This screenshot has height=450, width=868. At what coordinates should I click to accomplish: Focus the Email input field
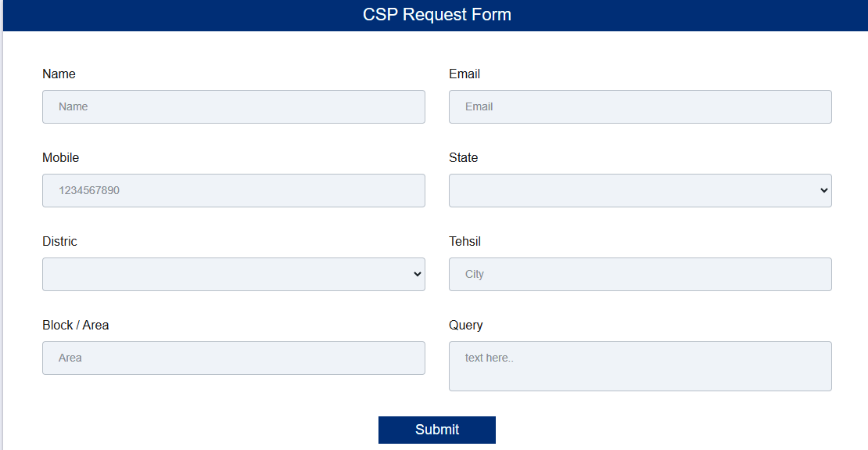point(640,106)
